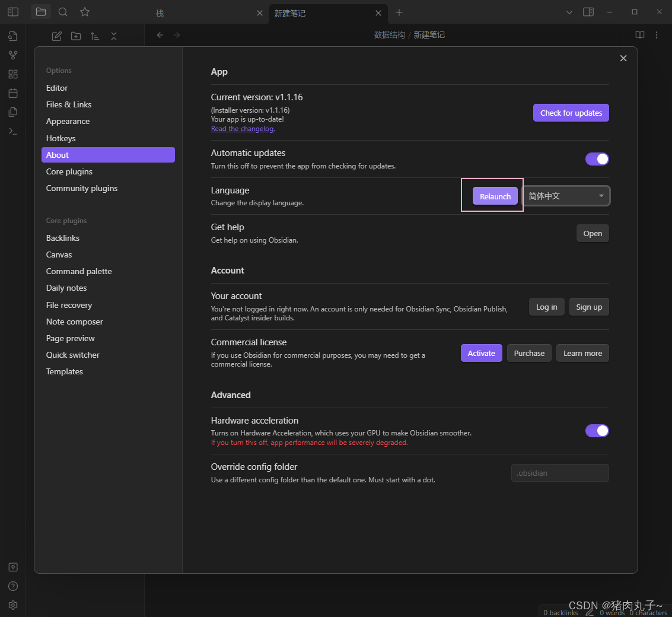Turn off Hardware acceleration toggle
Viewport: 672px width, 617px height.
click(x=597, y=431)
